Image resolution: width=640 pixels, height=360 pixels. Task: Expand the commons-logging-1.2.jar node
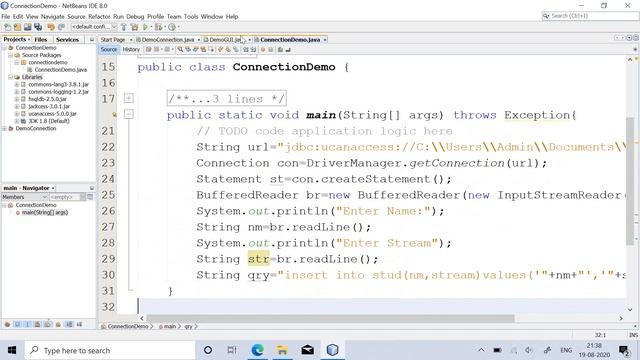17,92
